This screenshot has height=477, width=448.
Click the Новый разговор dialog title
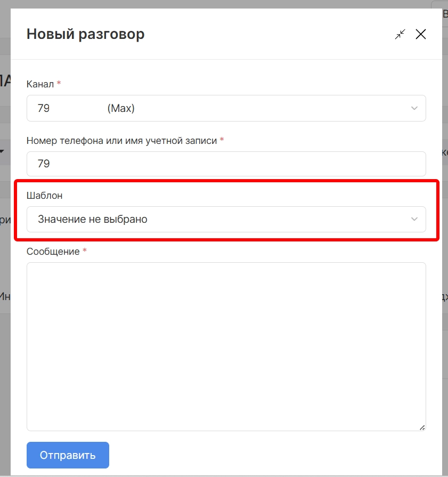coord(85,35)
